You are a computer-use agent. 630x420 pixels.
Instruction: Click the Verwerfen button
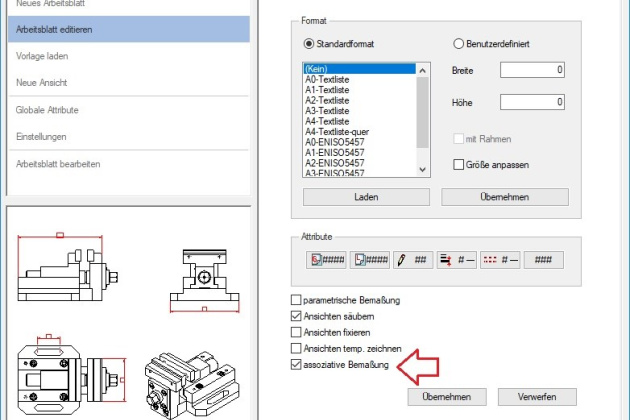point(537,397)
